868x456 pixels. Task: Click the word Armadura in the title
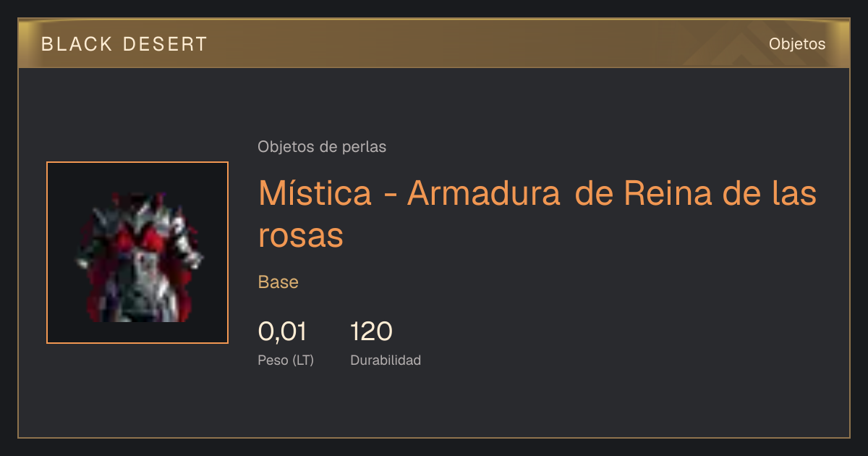(484, 193)
